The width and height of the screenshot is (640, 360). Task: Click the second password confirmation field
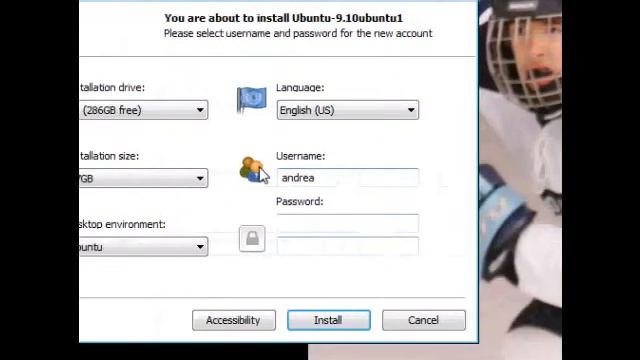click(x=348, y=246)
